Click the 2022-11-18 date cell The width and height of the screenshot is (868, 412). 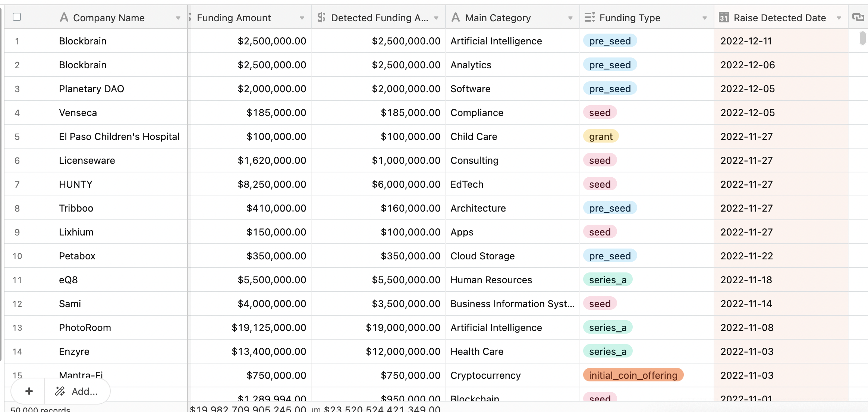coord(781,280)
